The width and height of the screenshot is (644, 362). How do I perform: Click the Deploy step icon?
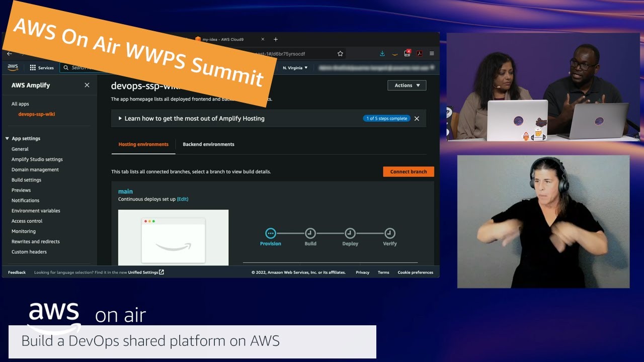(x=350, y=233)
